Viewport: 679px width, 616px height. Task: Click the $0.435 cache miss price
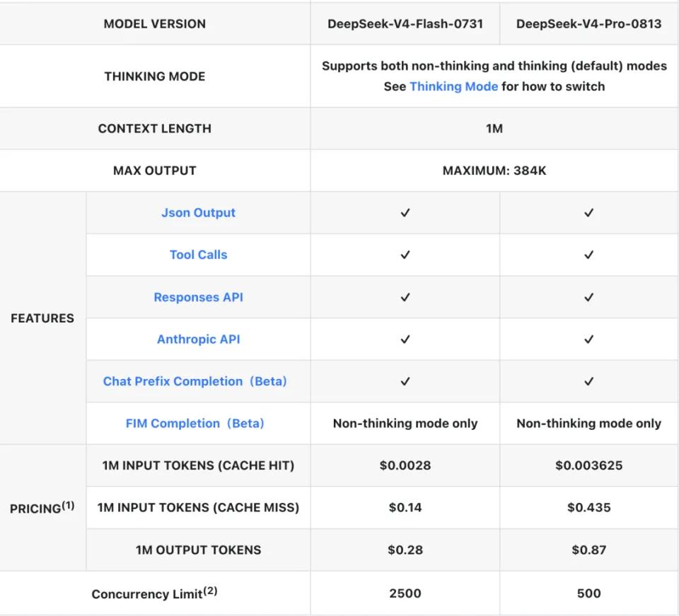click(589, 507)
